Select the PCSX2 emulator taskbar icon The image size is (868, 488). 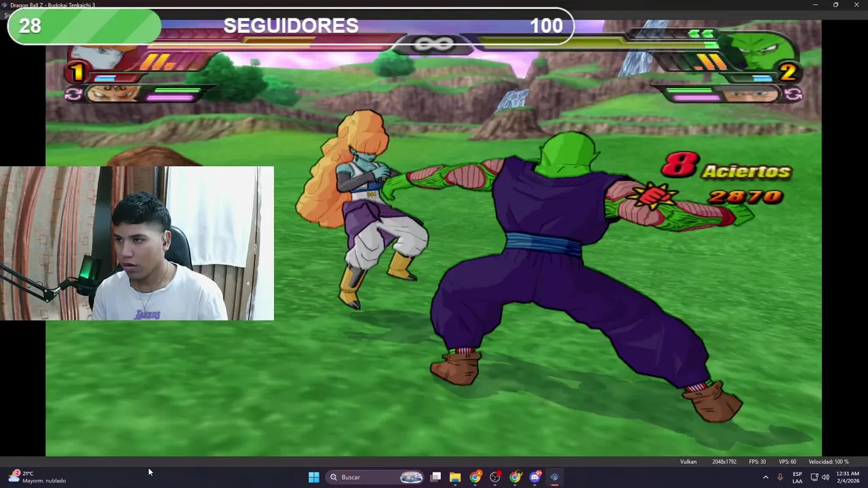pyautogui.click(x=555, y=477)
